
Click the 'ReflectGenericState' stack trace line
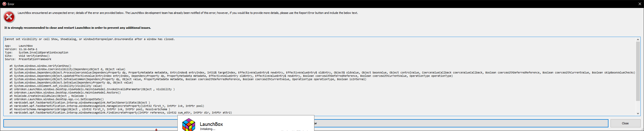[80, 103]
